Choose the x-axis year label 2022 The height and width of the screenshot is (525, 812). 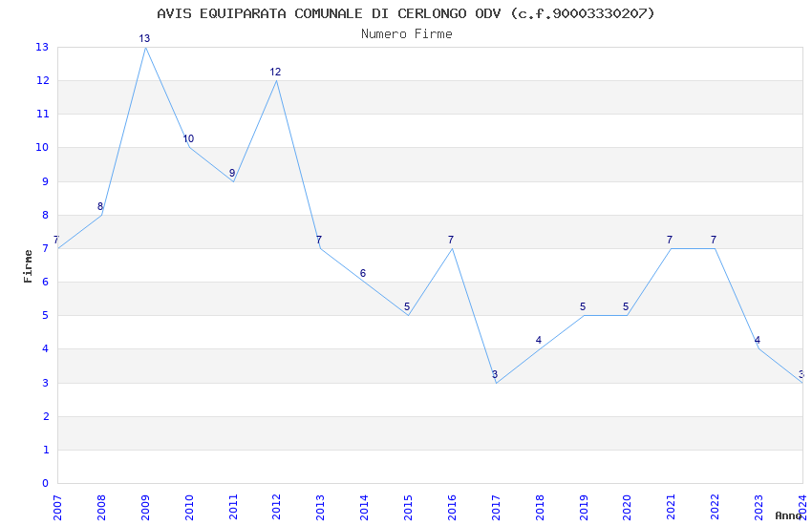(x=716, y=508)
